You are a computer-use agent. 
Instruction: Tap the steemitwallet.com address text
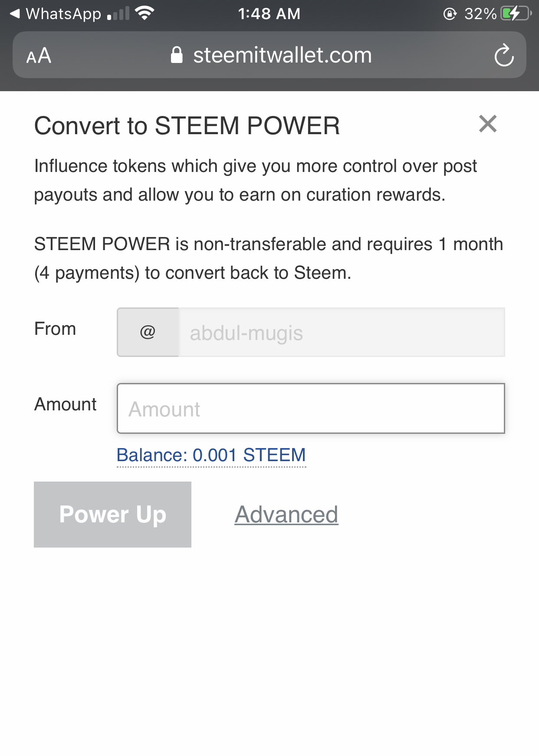283,55
